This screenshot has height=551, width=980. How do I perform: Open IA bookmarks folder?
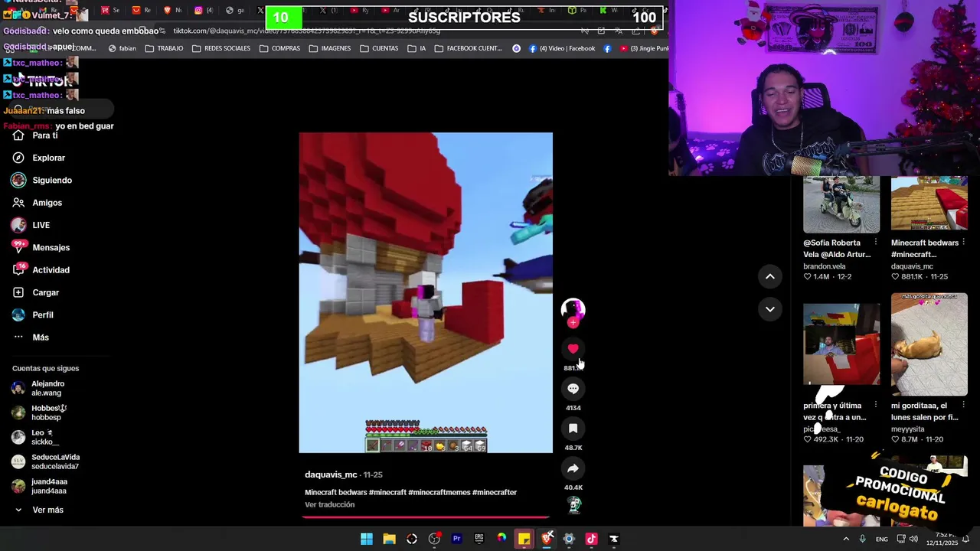click(416, 48)
